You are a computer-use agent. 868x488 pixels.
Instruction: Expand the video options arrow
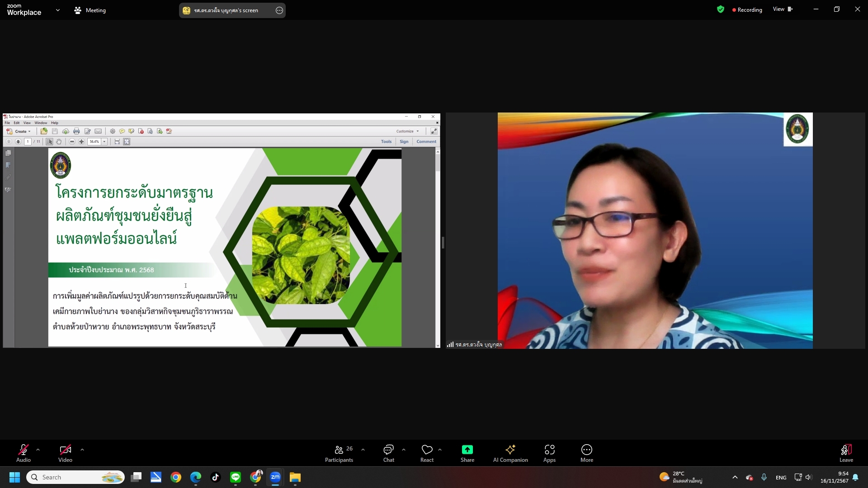pyautogui.click(x=82, y=450)
